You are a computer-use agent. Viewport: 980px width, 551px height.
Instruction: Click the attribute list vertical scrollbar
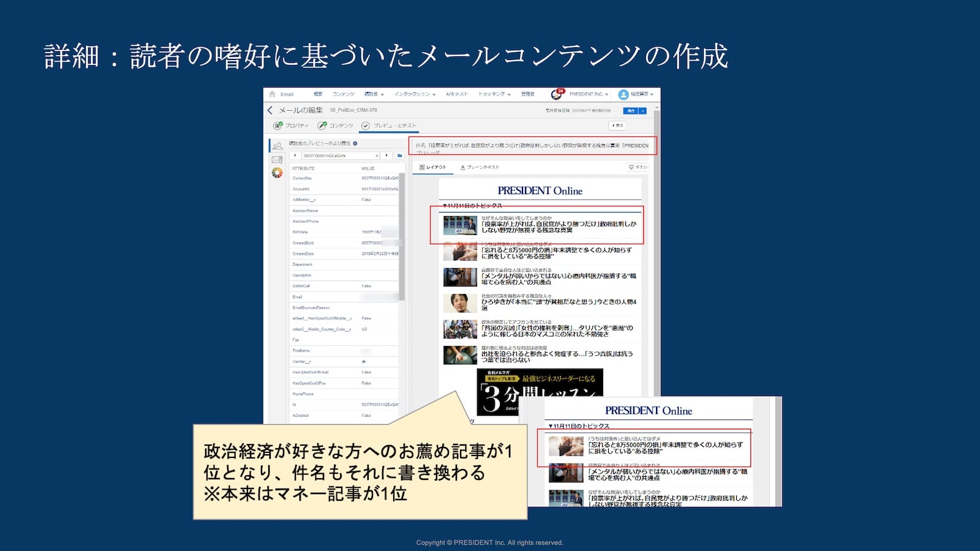[402, 245]
